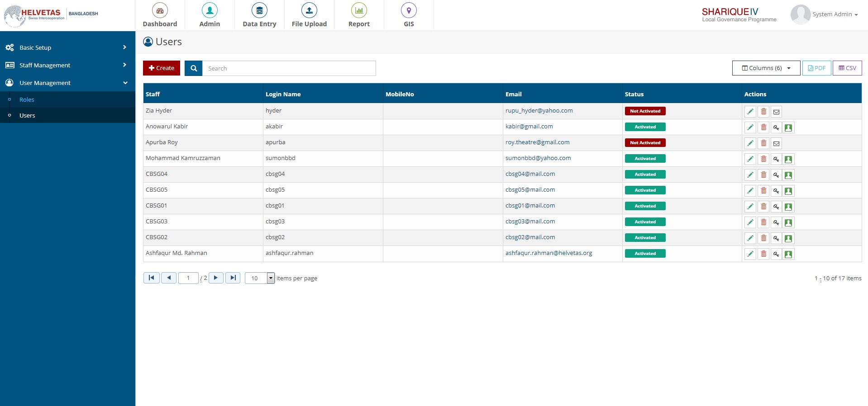Click green user icon for CBSG01
868x406 pixels.
click(x=788, y=207)
